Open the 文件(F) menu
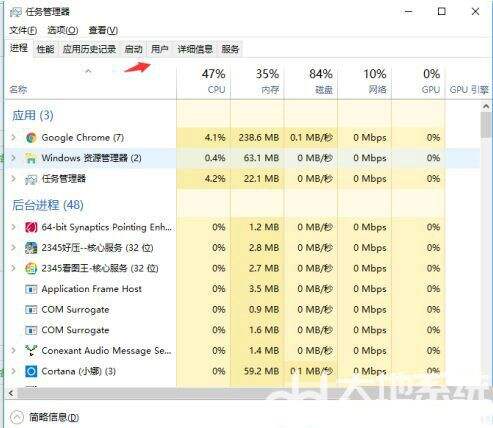 (x=23, y=30)
